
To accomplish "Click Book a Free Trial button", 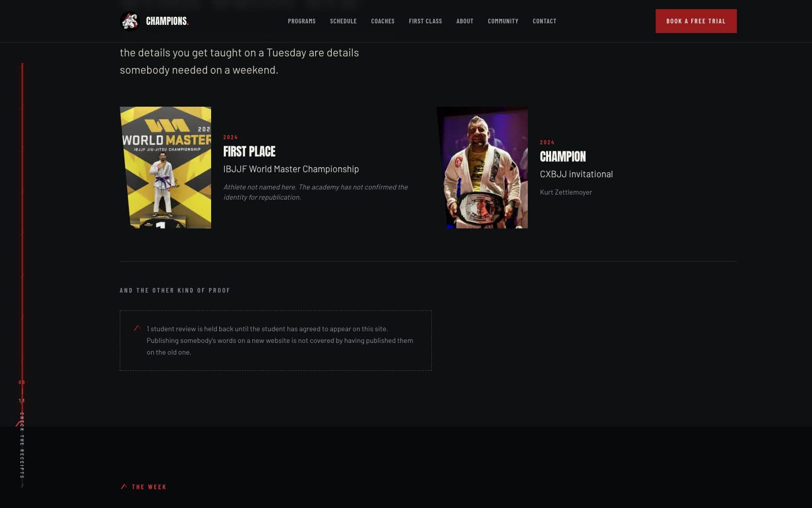I will (696, 21).
